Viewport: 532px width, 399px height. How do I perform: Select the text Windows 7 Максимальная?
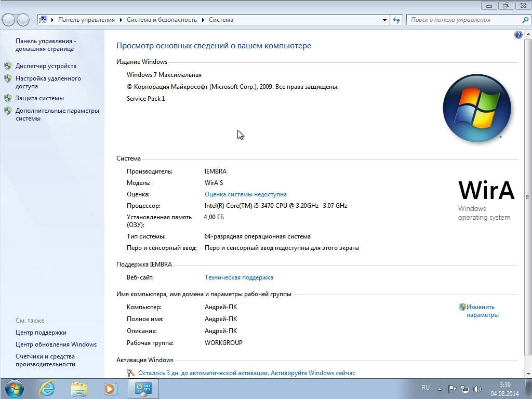point(164,75)
